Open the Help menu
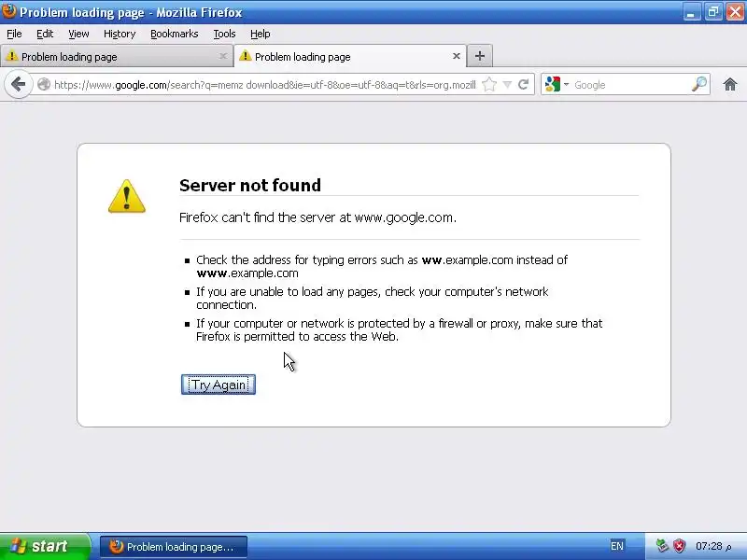Viewport: 747px width, 560px height. tap(261, 34)
